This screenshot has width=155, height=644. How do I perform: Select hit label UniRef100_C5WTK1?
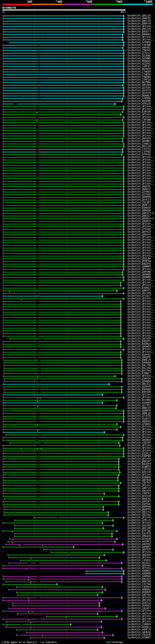[x=139, y=50]
